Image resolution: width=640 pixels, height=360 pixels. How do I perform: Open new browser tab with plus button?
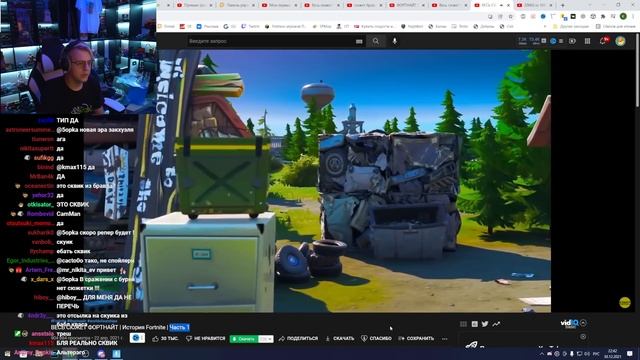pyautogui.click(x=562, y=5)
